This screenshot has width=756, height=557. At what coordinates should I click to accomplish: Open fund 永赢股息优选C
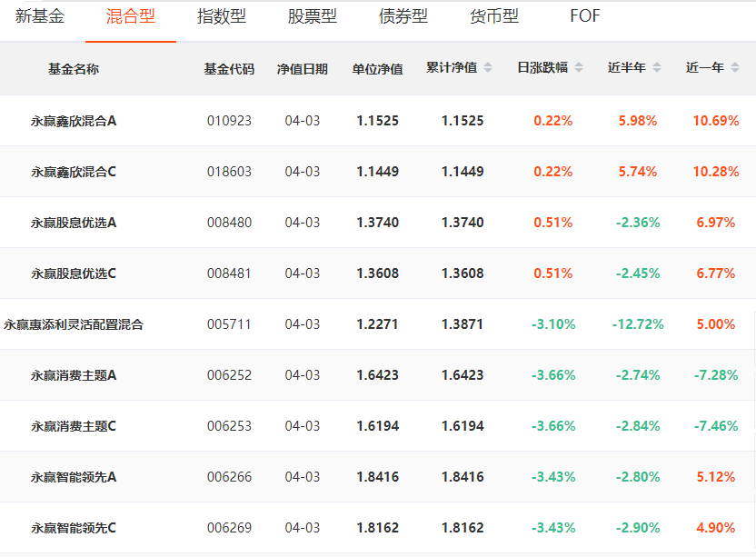74,274
